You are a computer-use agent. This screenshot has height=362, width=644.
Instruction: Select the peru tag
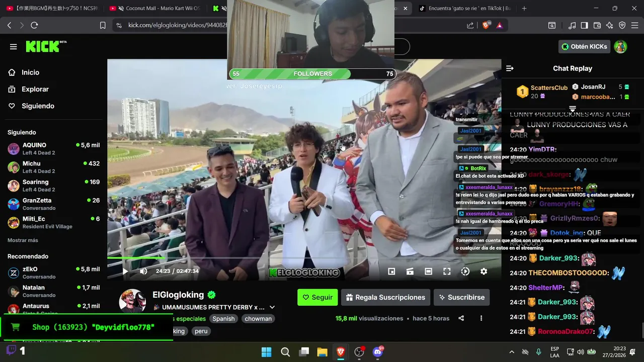tap(201, 331)
